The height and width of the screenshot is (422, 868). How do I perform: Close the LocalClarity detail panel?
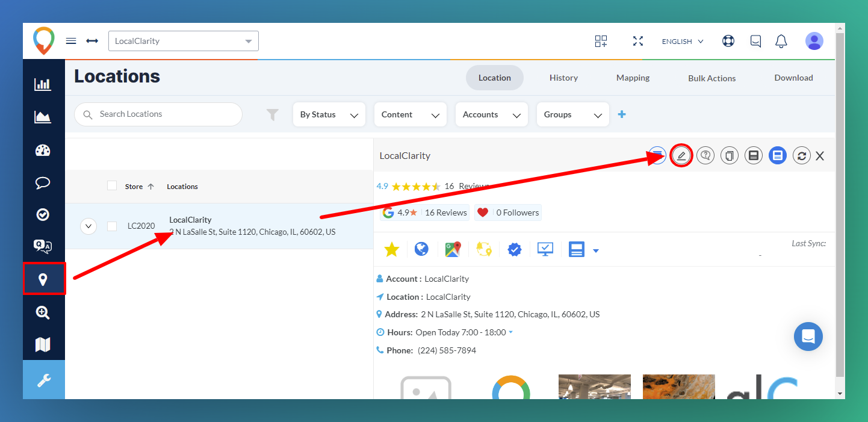point(820,156)
